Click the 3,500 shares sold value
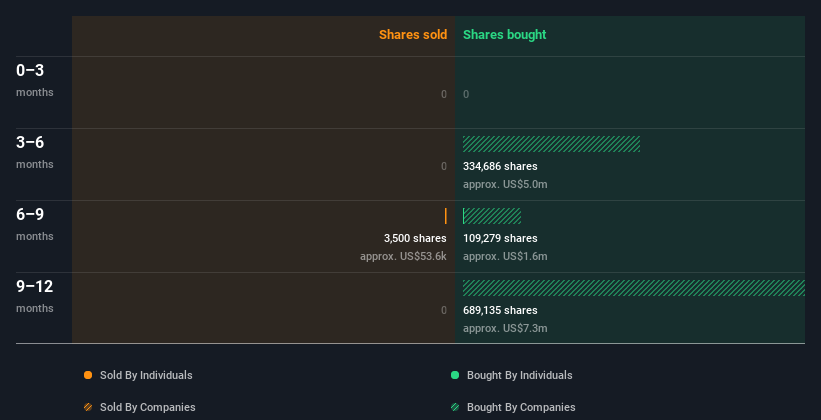 click(x=415, y=238)
